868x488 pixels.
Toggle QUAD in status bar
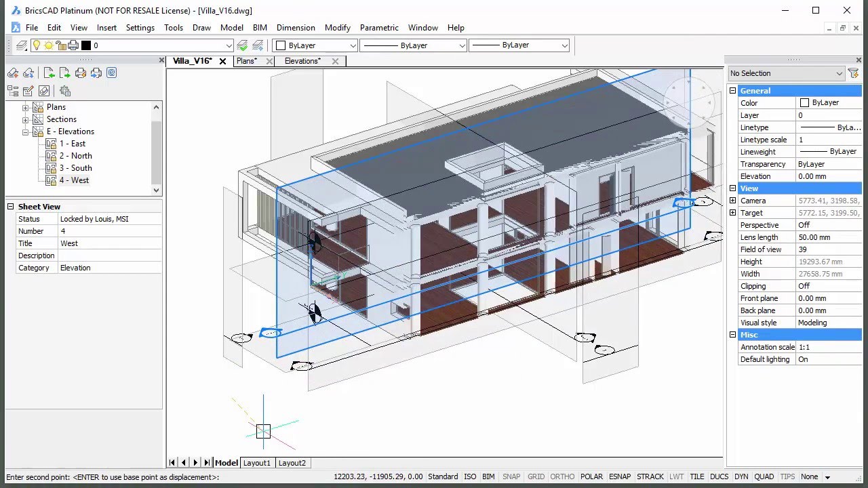[764, 476]
